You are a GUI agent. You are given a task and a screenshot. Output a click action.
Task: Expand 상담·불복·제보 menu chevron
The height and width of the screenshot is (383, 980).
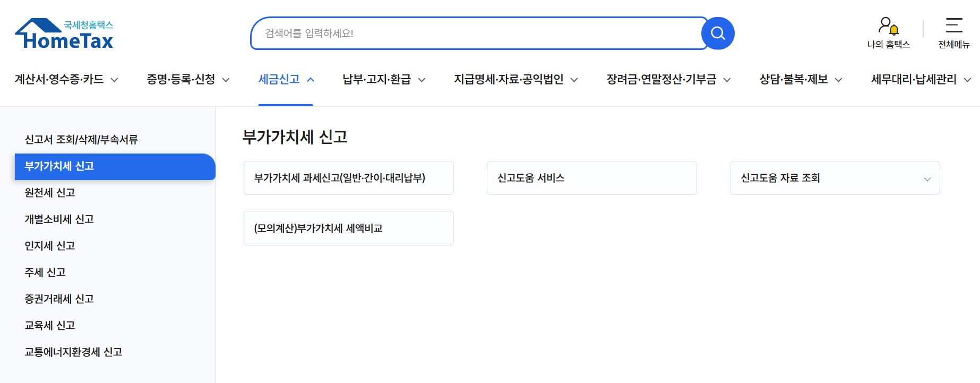tap(838, 80)
